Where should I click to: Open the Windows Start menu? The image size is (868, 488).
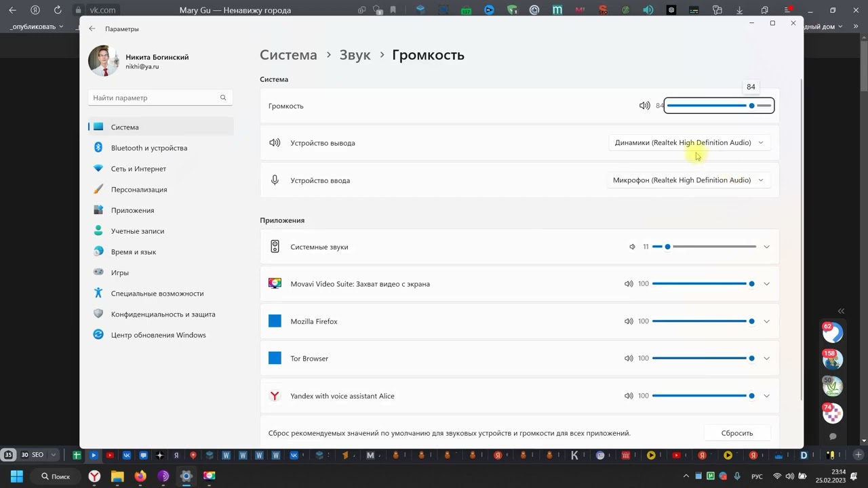pyautogui.click(x=17, y=476)
